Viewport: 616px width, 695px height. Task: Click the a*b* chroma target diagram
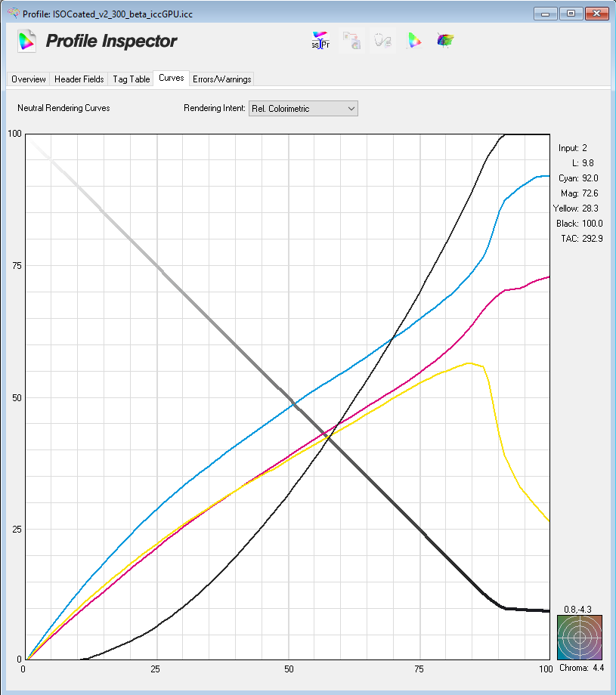tap(578, 637)
